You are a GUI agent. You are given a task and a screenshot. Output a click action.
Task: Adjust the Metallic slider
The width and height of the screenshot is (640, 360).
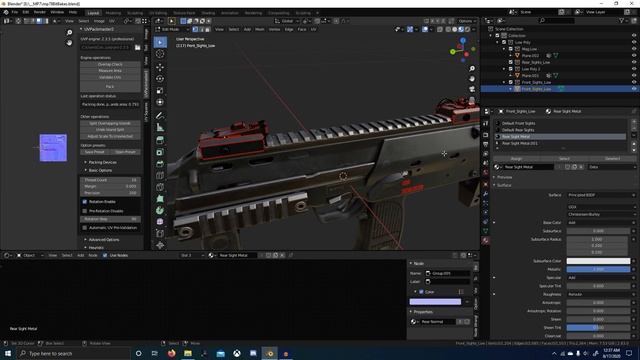598,269
